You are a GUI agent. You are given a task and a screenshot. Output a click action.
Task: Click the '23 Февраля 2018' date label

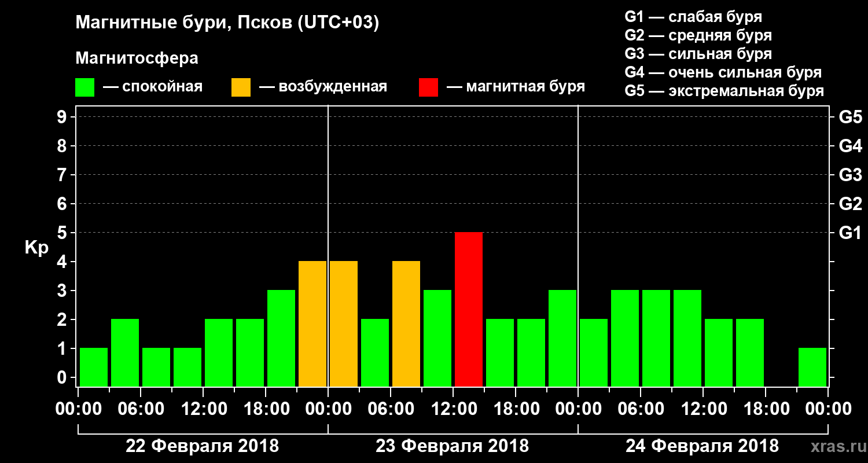coord(453,446)
